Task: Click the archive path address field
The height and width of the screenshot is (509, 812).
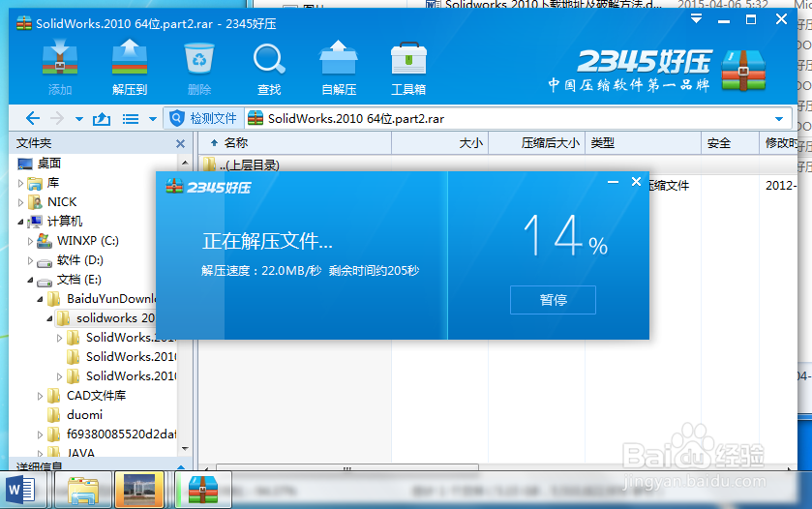Action: click(518, 119)
